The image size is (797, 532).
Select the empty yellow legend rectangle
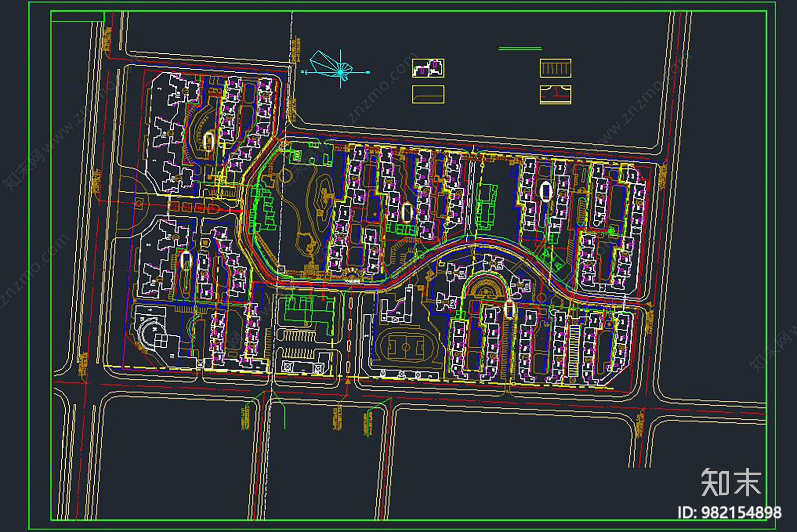tap(428, 94)
